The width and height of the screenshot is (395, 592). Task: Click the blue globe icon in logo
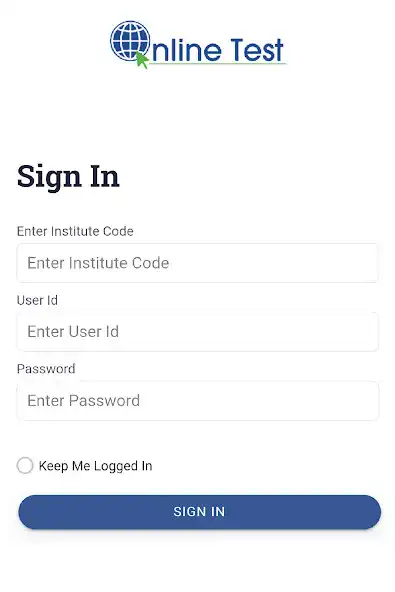point(130,40)
